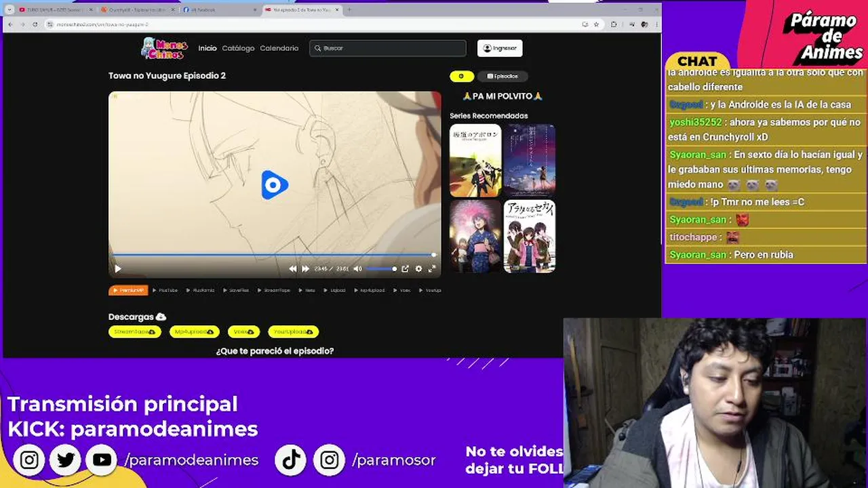
Task: Select the Ruskamia server tab
Action: point(201,290)
